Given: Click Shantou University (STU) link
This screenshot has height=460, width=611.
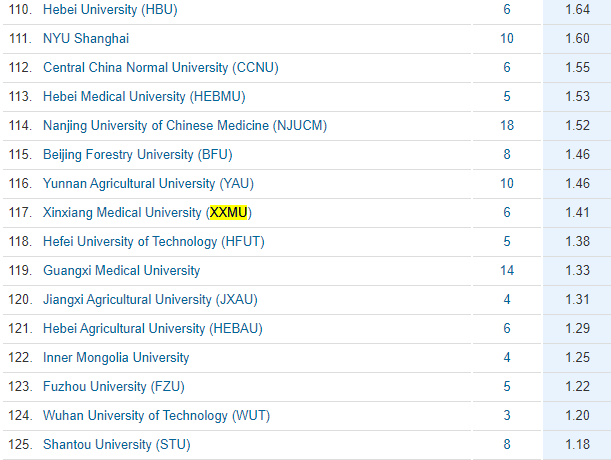Looking at the screenshot, I should click(117, 444).
